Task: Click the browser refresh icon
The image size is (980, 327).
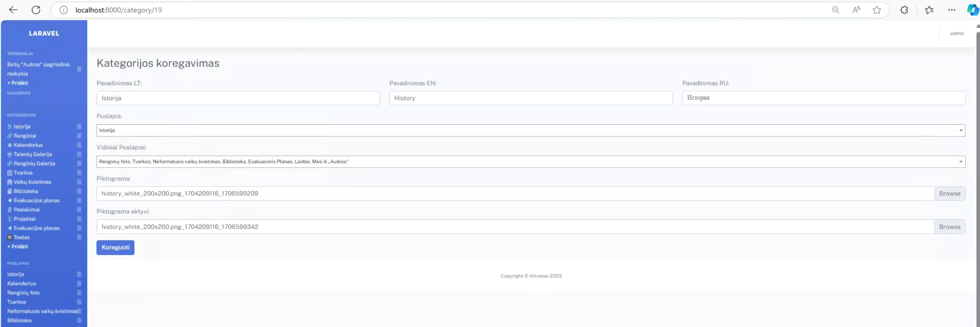Action: (36, 10)
